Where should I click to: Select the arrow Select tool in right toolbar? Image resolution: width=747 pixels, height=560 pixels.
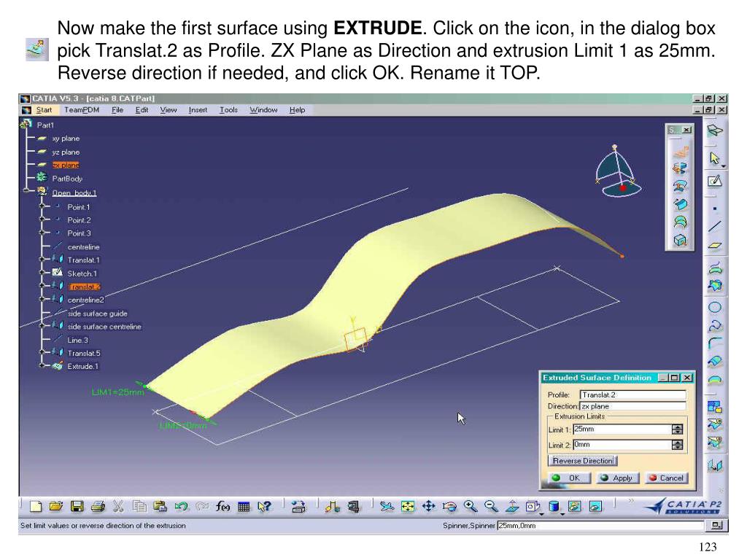tap(714, 157)
